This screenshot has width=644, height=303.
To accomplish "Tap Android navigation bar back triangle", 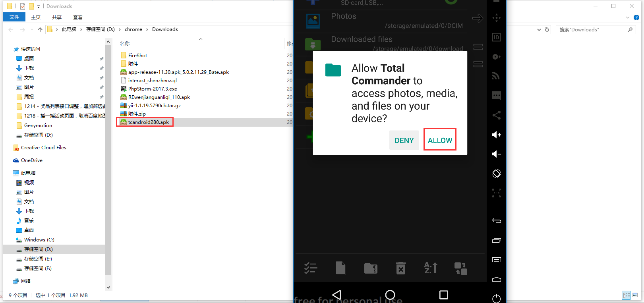I will point(337,295).
